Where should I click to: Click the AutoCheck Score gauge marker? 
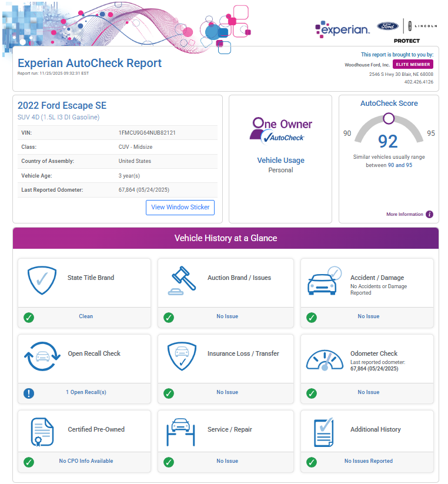[388, 119]
